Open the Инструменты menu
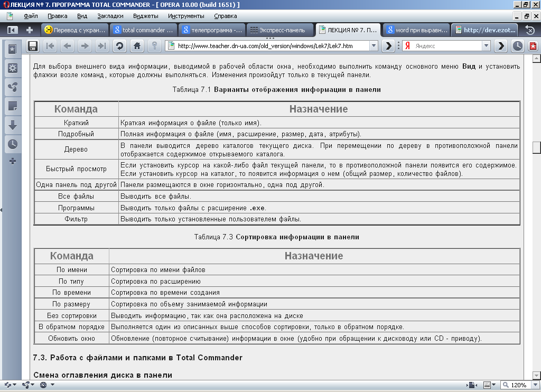 pyautogui.click(x=186, y=16)
